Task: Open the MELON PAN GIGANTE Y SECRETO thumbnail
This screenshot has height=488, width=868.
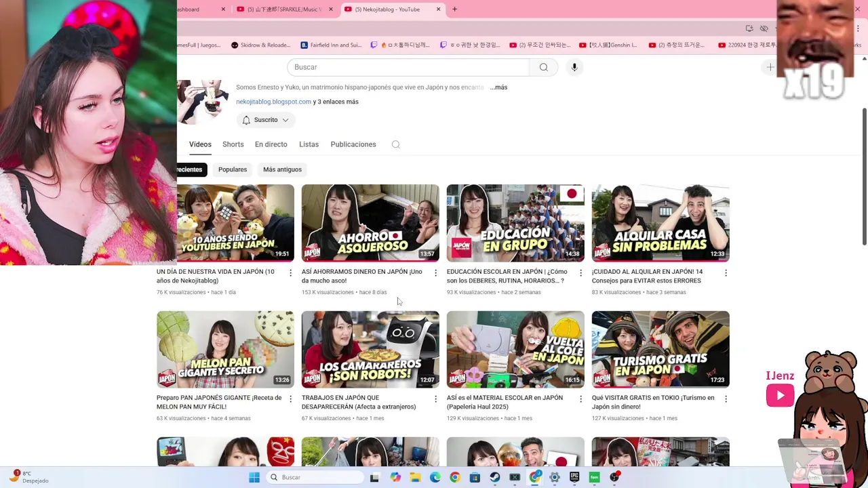Action: click(x=225, y=350)
